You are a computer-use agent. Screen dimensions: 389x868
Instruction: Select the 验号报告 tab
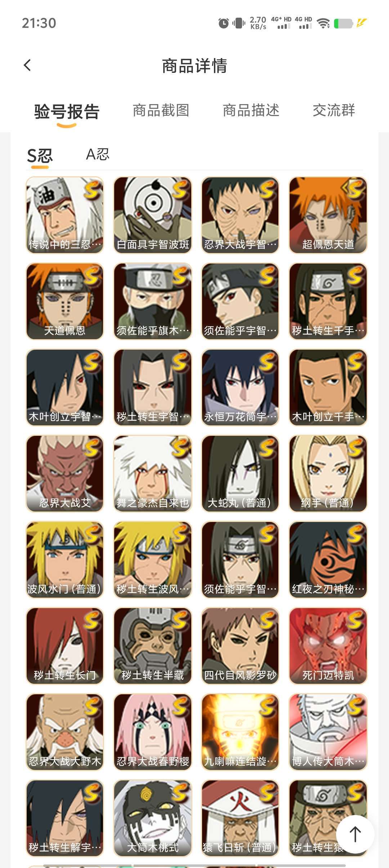67,111
